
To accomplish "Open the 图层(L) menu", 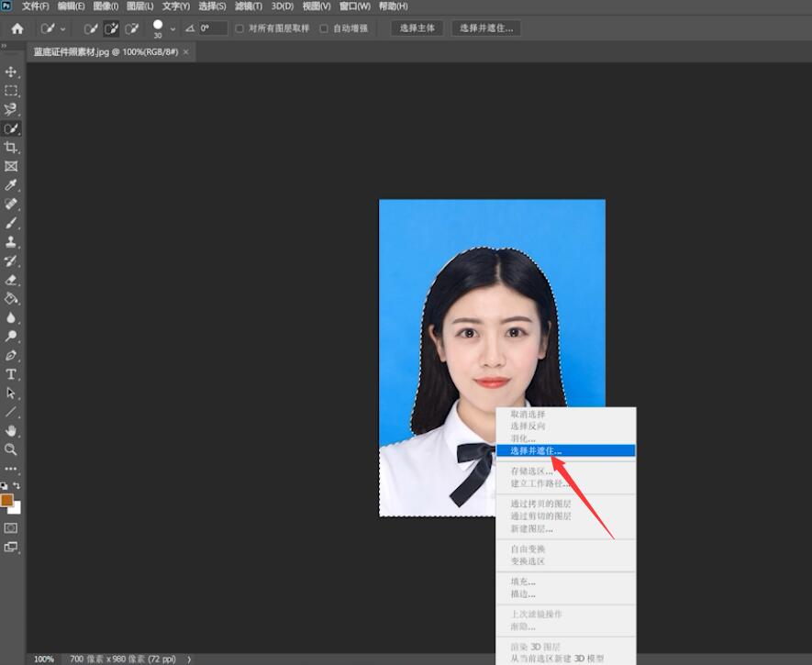I will tap(140, 6).
